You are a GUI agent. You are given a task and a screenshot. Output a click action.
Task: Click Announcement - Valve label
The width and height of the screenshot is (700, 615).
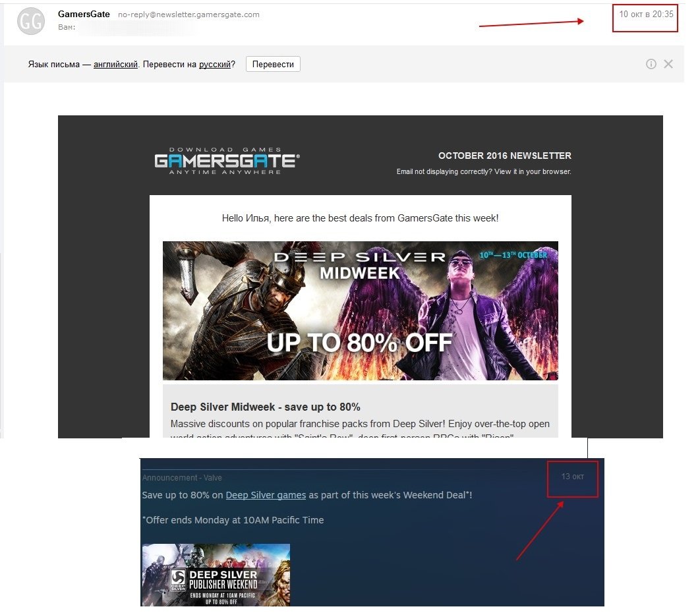(182, 477)
